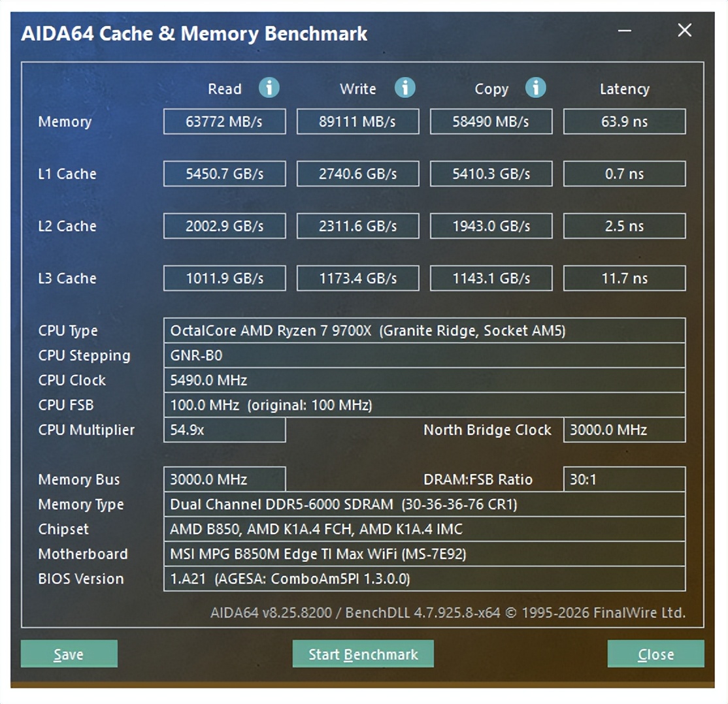728x704 pixels.
Task: Click the CPU Multiplier label
Action: (x=86, y=430)
